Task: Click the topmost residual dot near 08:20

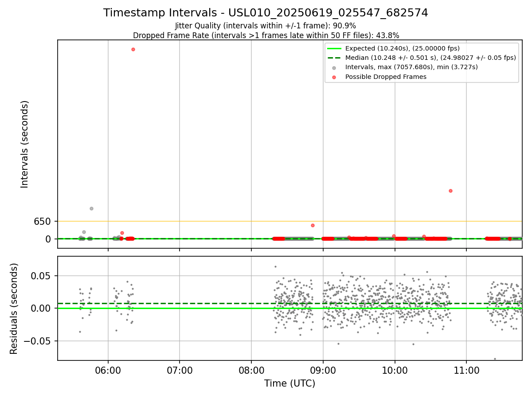Action: pos(275,266)
